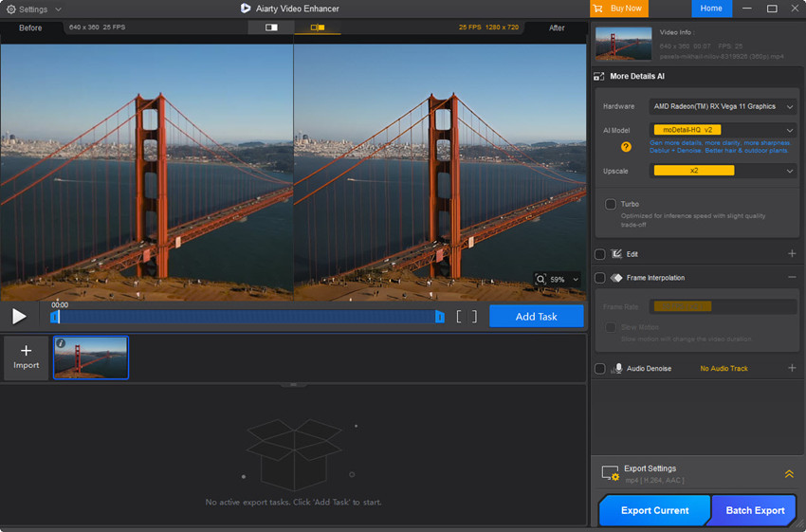The image size is (806, 532).
Task: Click the Edit pencil icon
Action: click(x=616, y=254)
